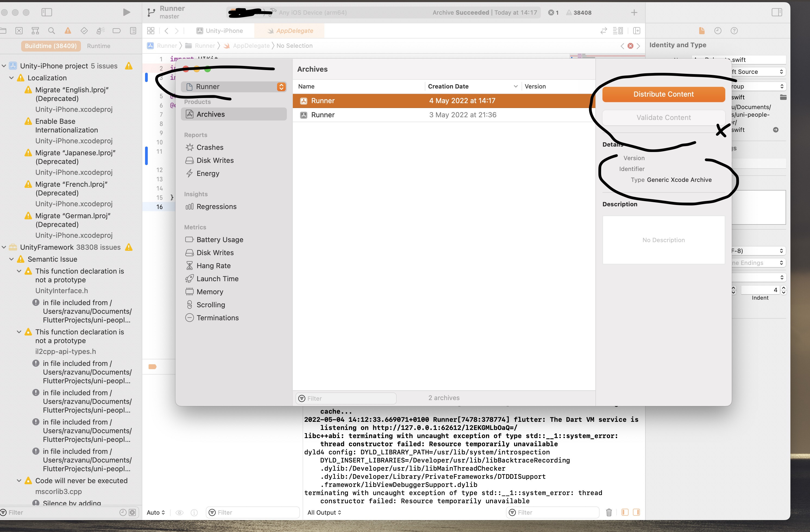The height and width of the screenshot is (532, 810).
Task: Select Archives in Organizer sidebar
Action: click(x=234, y=114)
